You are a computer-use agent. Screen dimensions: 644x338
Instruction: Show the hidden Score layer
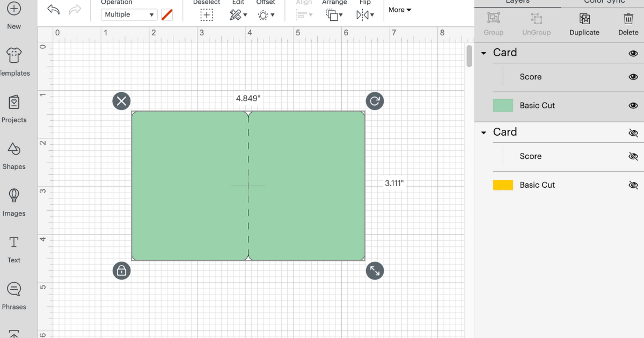(633, 156)
